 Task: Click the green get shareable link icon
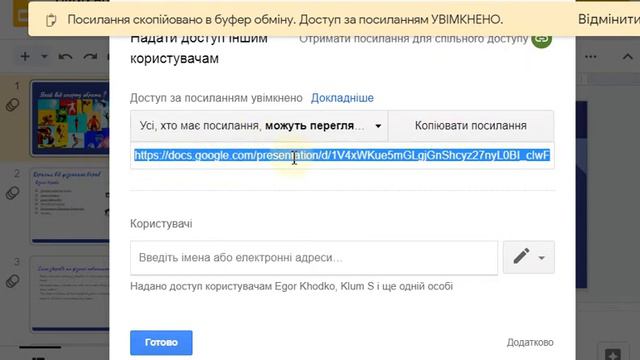(x=542, y=40)
